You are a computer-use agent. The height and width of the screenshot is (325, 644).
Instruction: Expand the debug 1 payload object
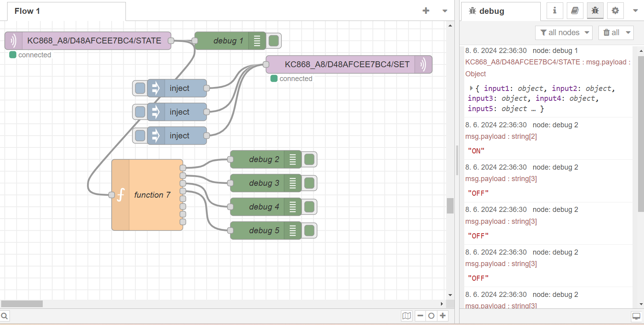pos(471,88)
